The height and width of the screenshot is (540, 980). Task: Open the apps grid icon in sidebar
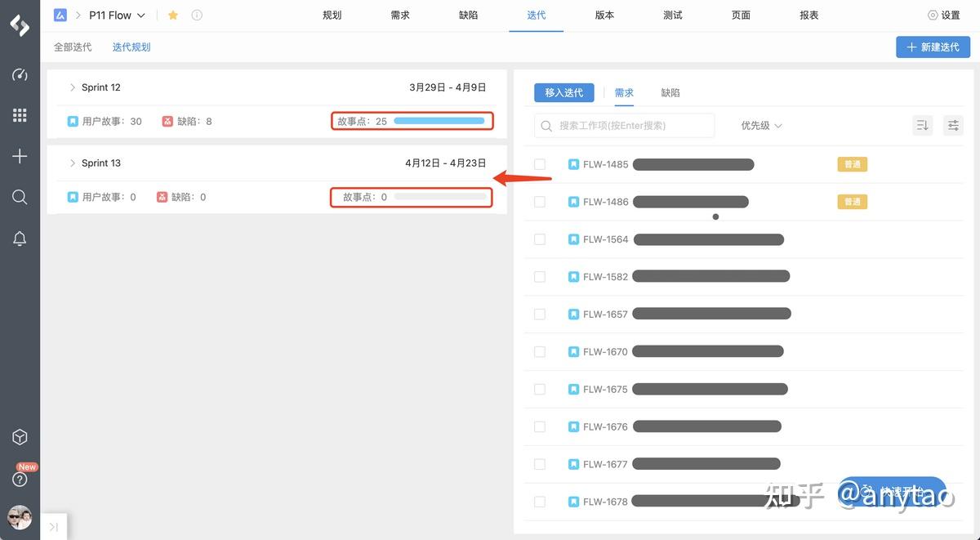click(20, 115)
